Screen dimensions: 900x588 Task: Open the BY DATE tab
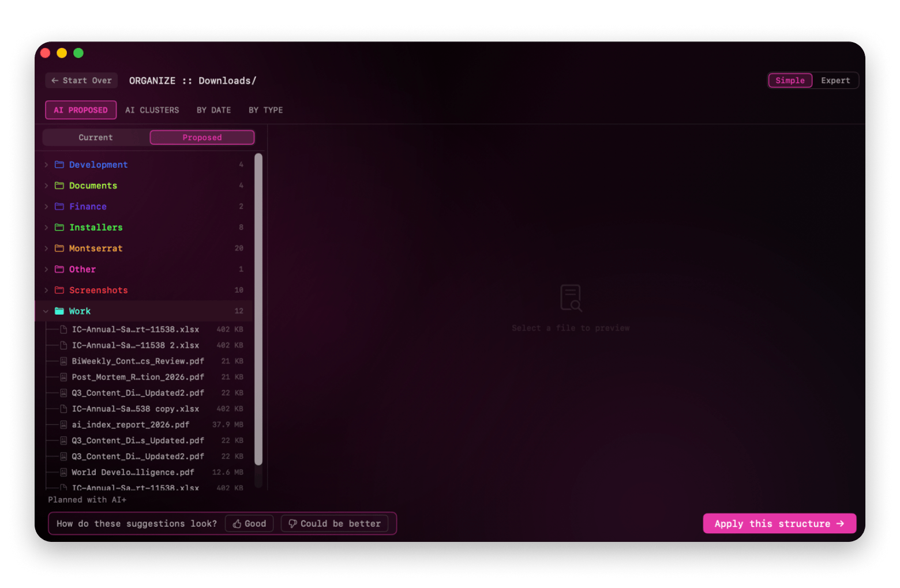coord(213,110)
